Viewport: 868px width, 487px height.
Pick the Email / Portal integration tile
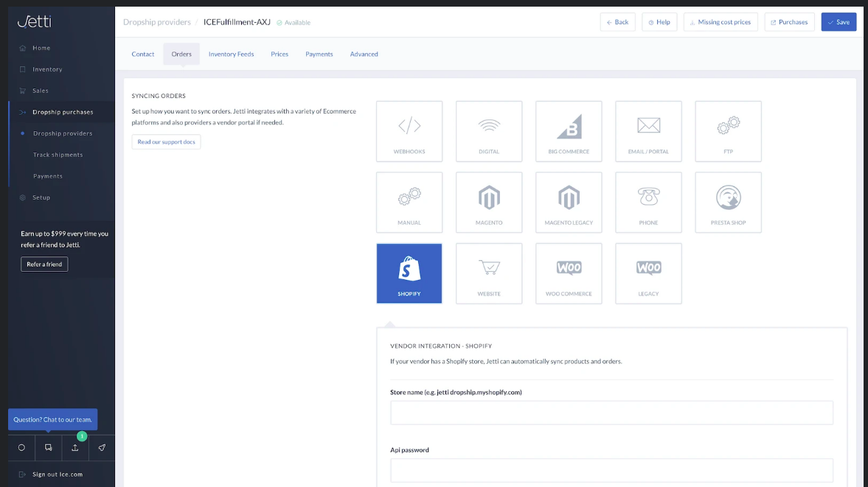[648, 132]
